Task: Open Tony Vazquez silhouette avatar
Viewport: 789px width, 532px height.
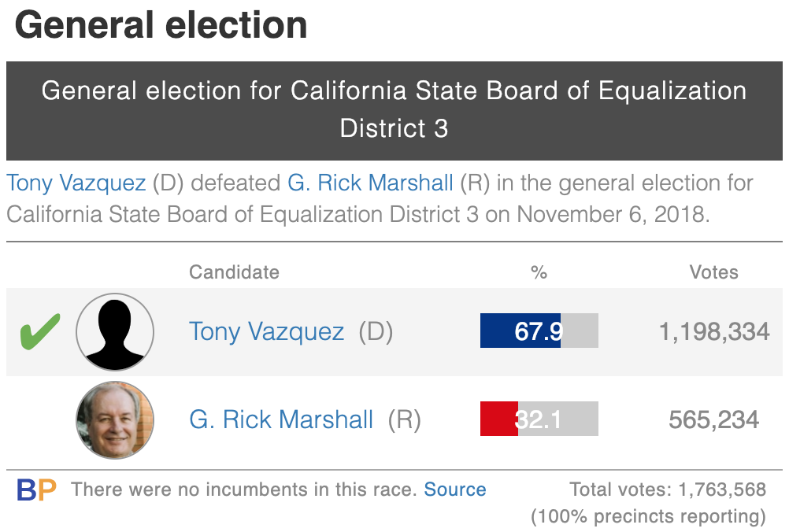Action: [115, 332]
